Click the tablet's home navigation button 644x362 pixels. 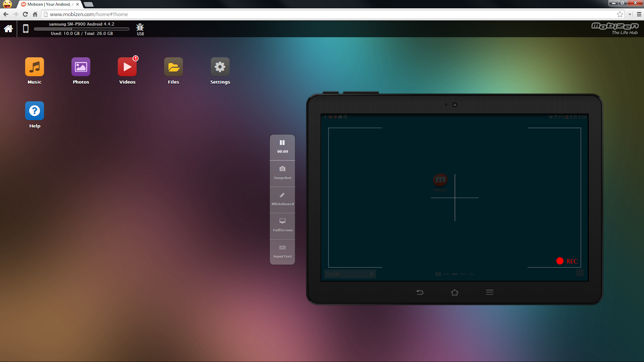click(454, 292)
